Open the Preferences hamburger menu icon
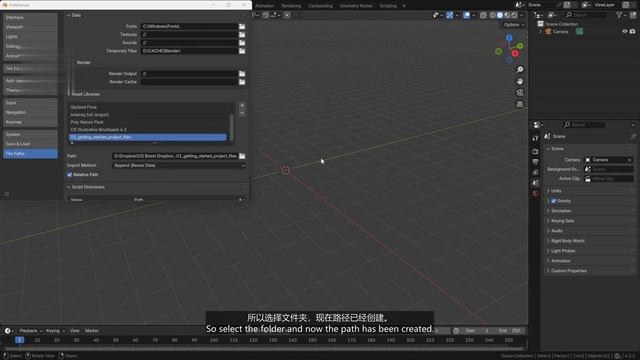 coord(7,194)
